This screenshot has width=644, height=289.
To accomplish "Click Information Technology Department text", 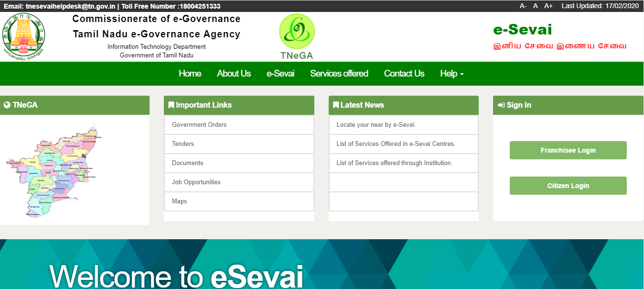I will pyautogui.click(x=157, y=47).
